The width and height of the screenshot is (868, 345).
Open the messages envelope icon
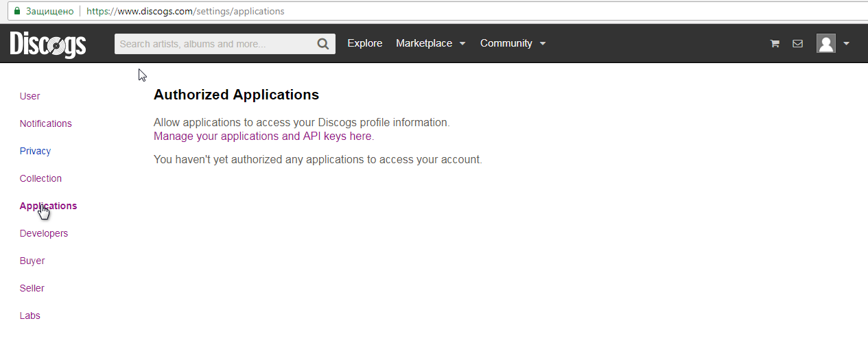pyautogui.click(x=797, y=44)
